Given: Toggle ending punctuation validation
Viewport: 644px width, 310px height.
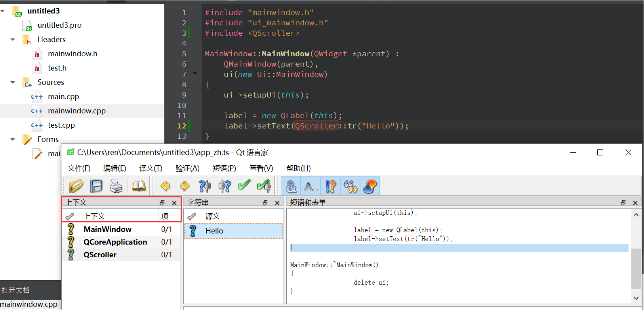Looking at the screenshot, I should coord(331,186).
